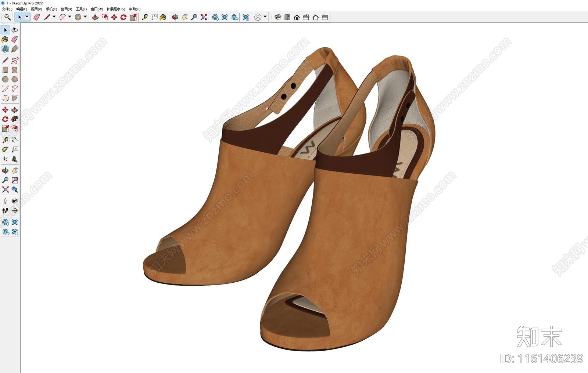Expand the user account dropdown arrow
The width and height of the screenshot is (588, 373).
[265, 17]
